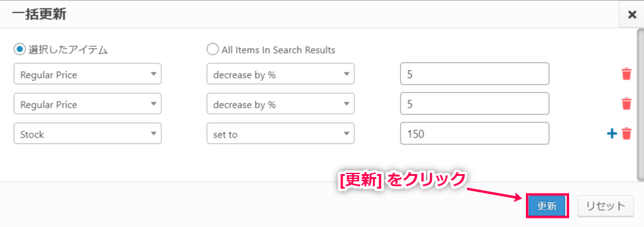Focus the second row's value field containing 5
Screen dimensions: 644x227
475,104
